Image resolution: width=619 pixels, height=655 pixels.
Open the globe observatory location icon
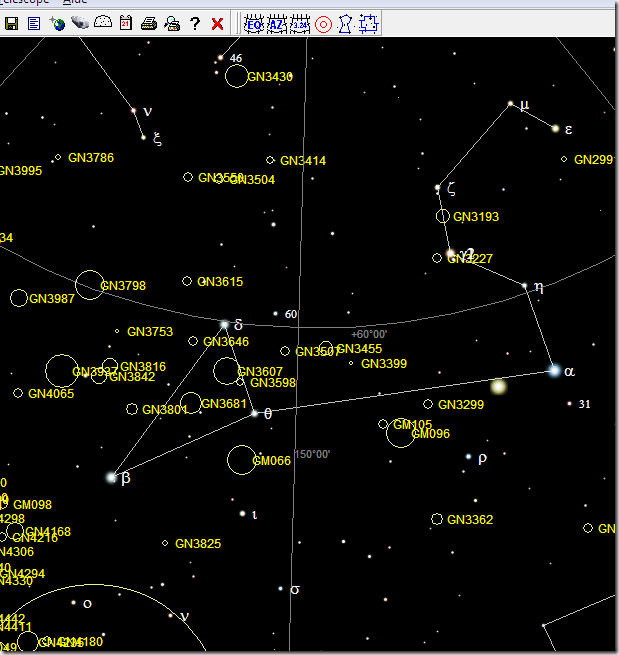[x=57, y=24]
